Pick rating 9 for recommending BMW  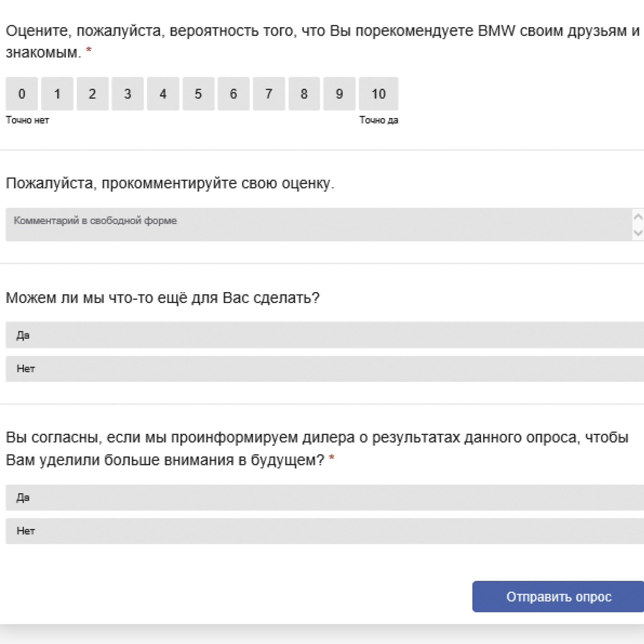pos(339,94)
